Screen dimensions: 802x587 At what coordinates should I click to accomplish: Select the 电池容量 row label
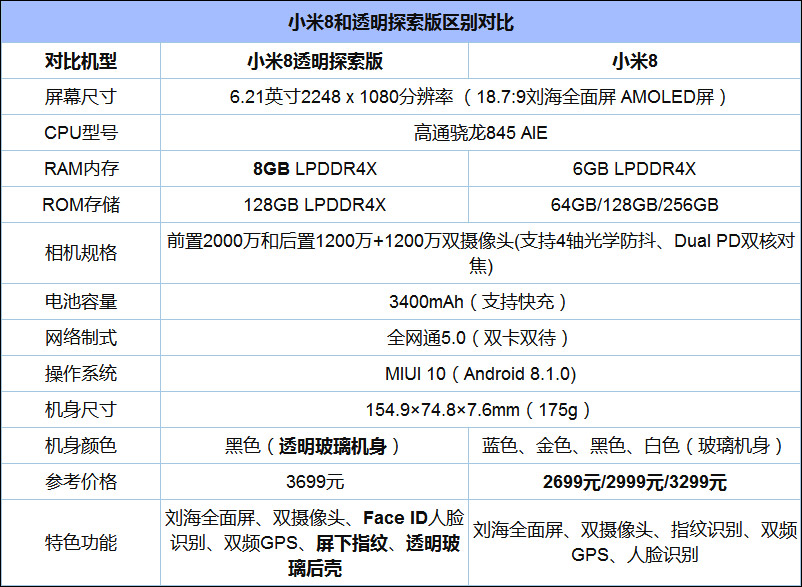[81, 302]
